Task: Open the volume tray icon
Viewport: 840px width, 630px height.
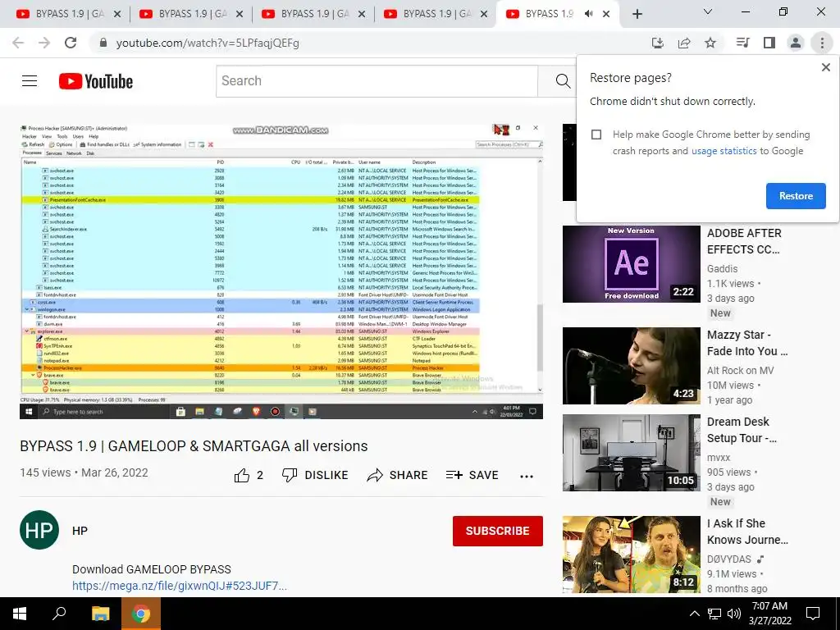Action: tap(734, 614)
